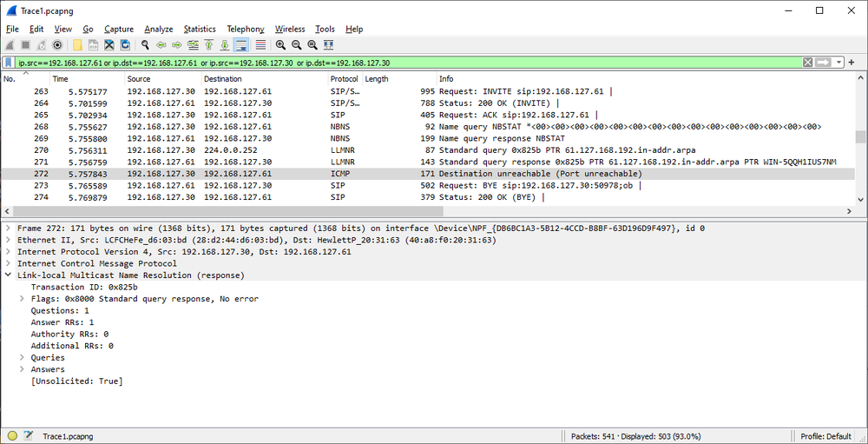The image size is (868, 444).
Task: Click the Close capture file icon
Action: [x=109, y=45]
